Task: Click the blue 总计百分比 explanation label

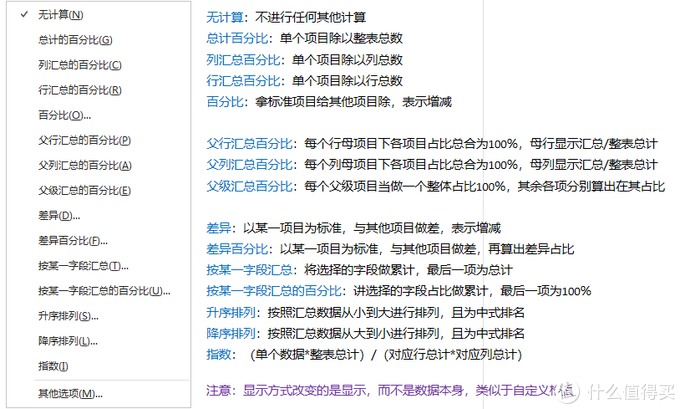Action: (x=237, y=38)
